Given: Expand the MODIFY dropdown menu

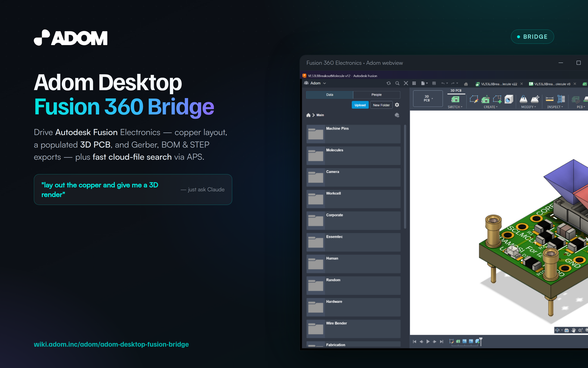Looking at the screenshot, I should click(x=529, y=107).
